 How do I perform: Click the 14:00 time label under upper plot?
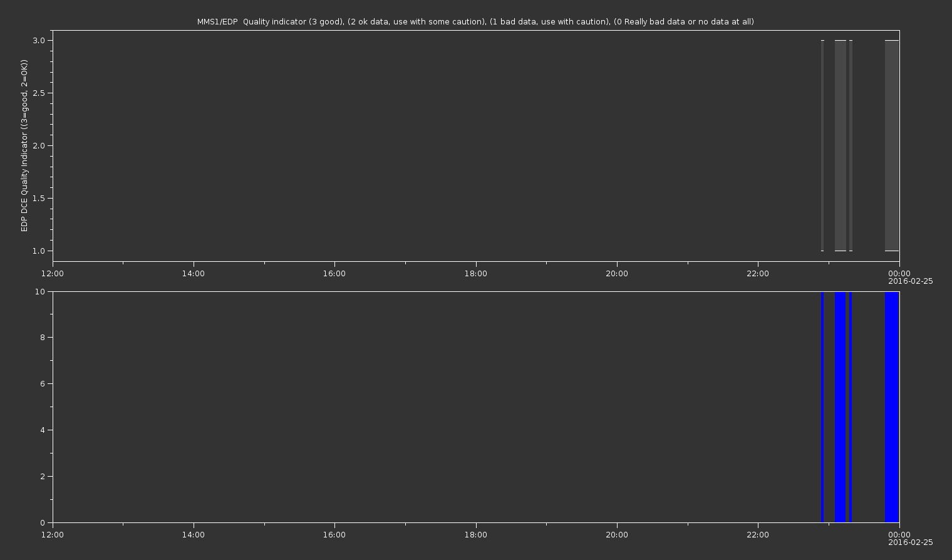[194, 273]
